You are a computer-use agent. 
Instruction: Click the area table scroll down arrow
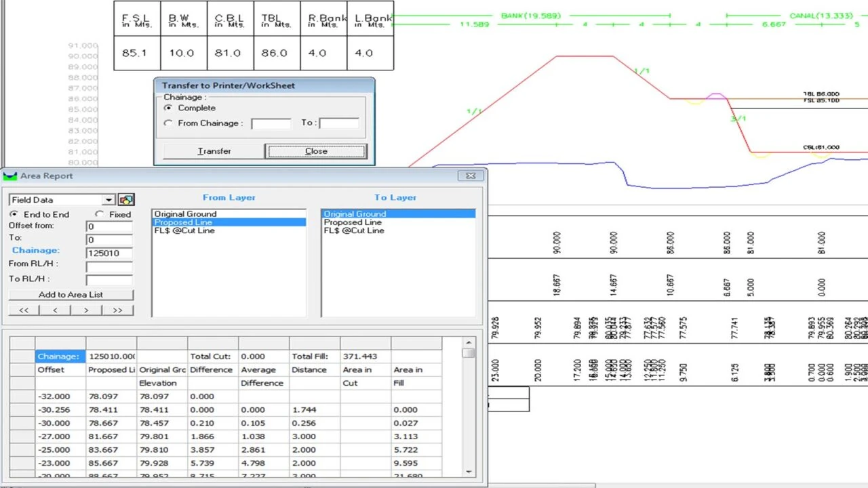pos(468,471)
